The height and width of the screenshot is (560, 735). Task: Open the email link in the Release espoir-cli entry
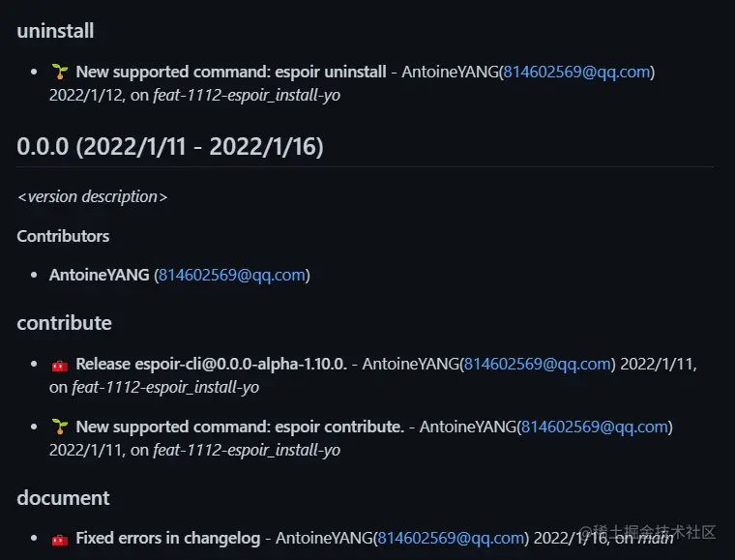[539, 364]
